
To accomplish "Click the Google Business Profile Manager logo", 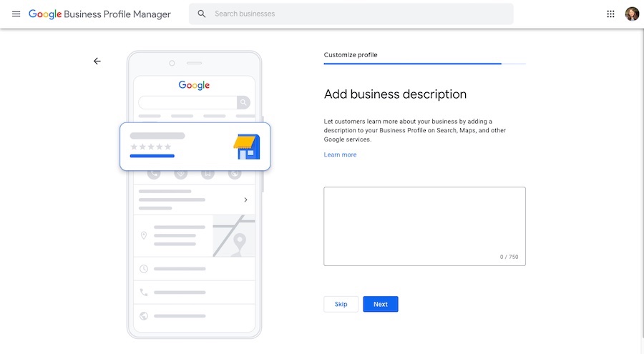I will coord(99,14).
